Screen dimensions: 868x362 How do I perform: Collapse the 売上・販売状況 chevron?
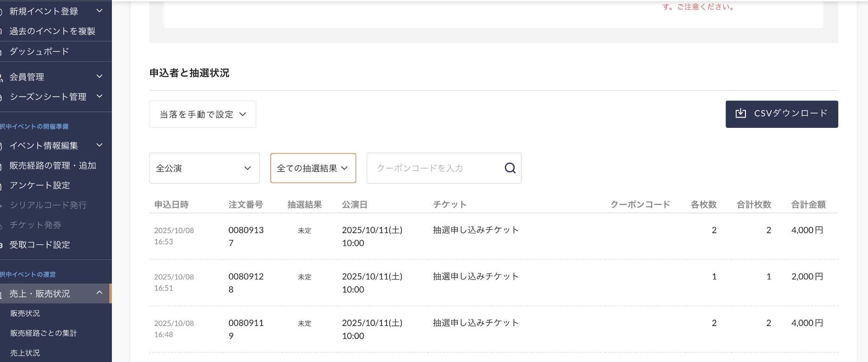tap(100, 293)
